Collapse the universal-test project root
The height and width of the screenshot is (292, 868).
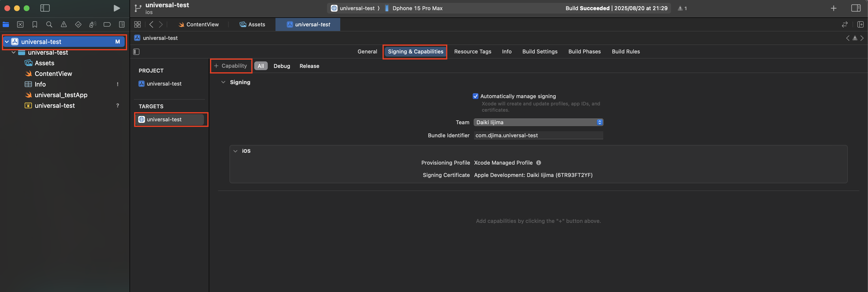click(x=7, y=42)
